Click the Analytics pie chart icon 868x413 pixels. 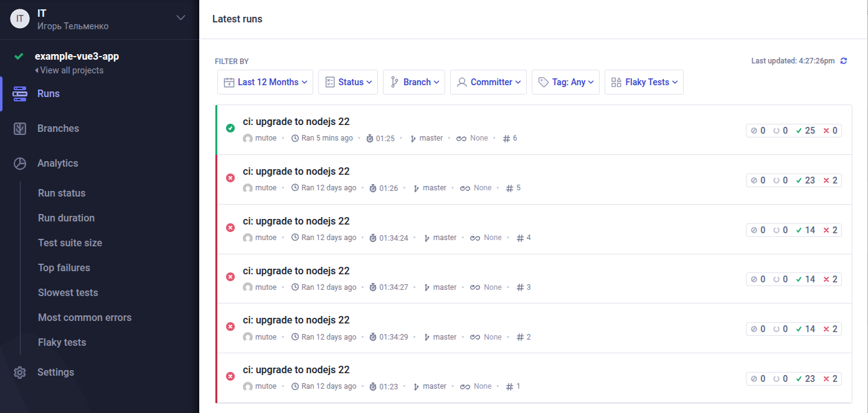click(x=20, y=164)
